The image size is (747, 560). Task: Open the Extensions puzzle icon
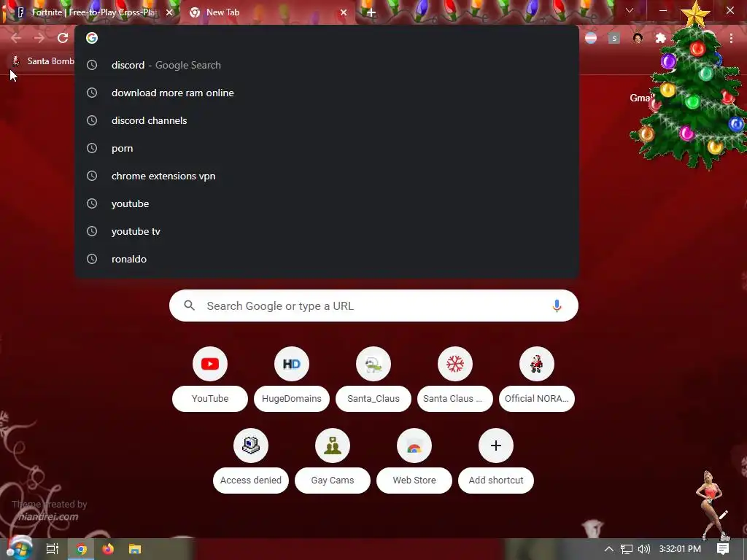[661, 38]
